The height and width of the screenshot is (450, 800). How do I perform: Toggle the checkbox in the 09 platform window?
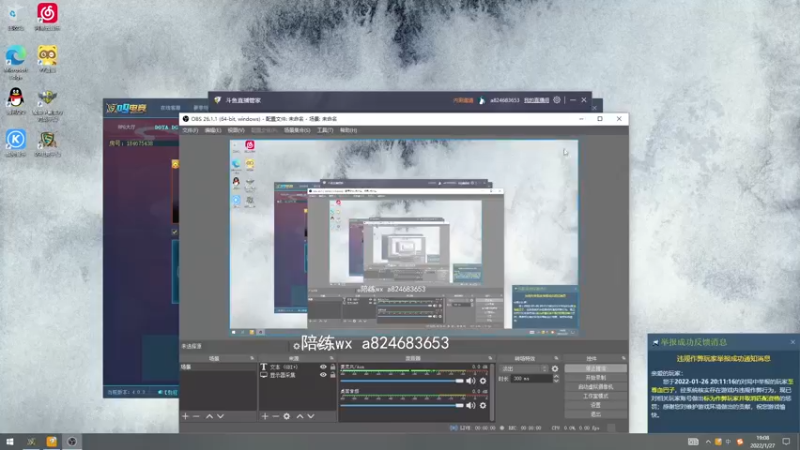174,232
